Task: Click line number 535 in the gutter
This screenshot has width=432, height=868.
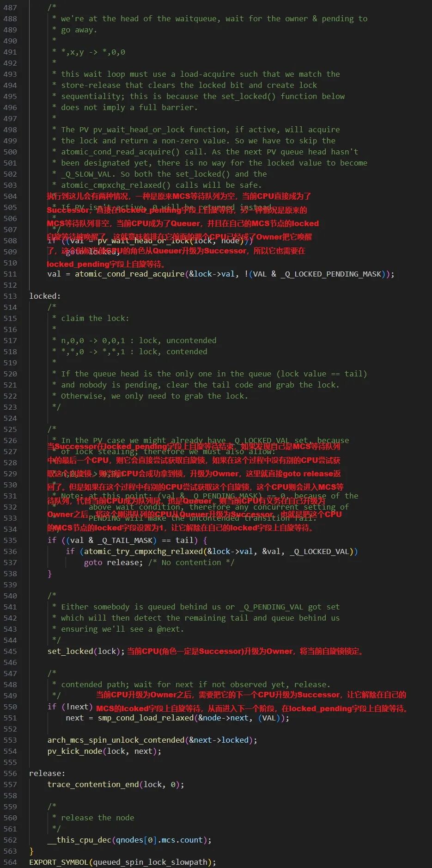Action: click(10, 540)
